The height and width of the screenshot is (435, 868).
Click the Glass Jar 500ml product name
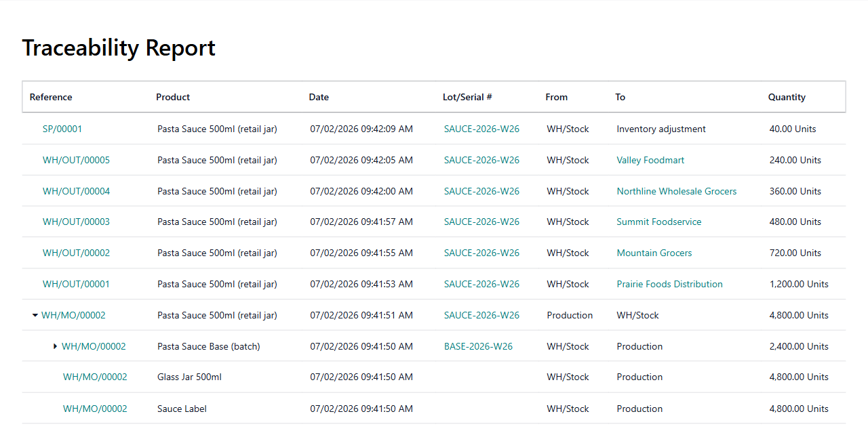pyautogui.click(x=189, y=377)
